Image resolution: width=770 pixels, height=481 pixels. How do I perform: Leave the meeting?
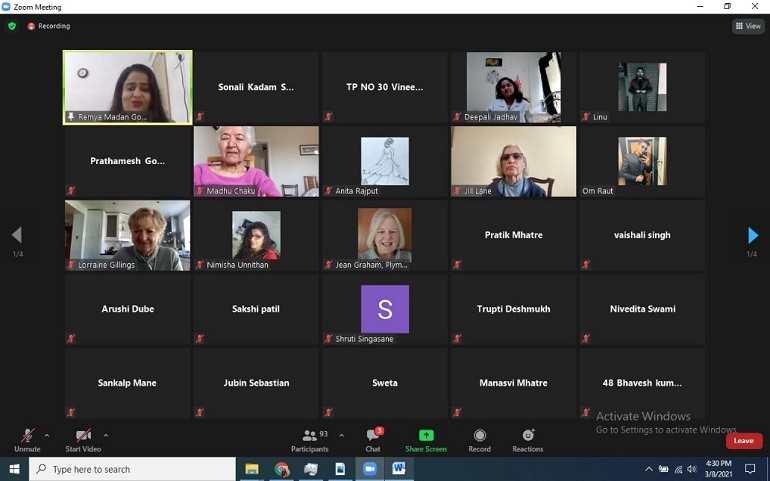(x=743, y=441)
